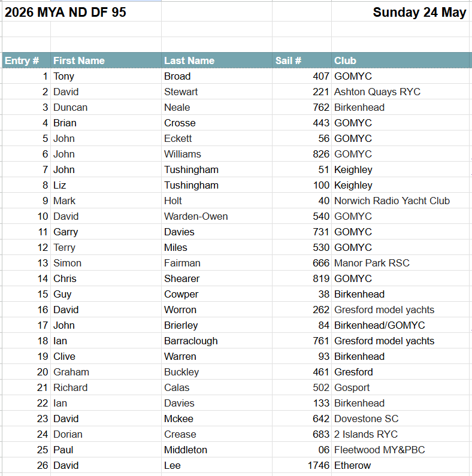Screen dimensions: 472x476
Task: Select the 'Dovestone SC' cell
Action: click(366, 419)
